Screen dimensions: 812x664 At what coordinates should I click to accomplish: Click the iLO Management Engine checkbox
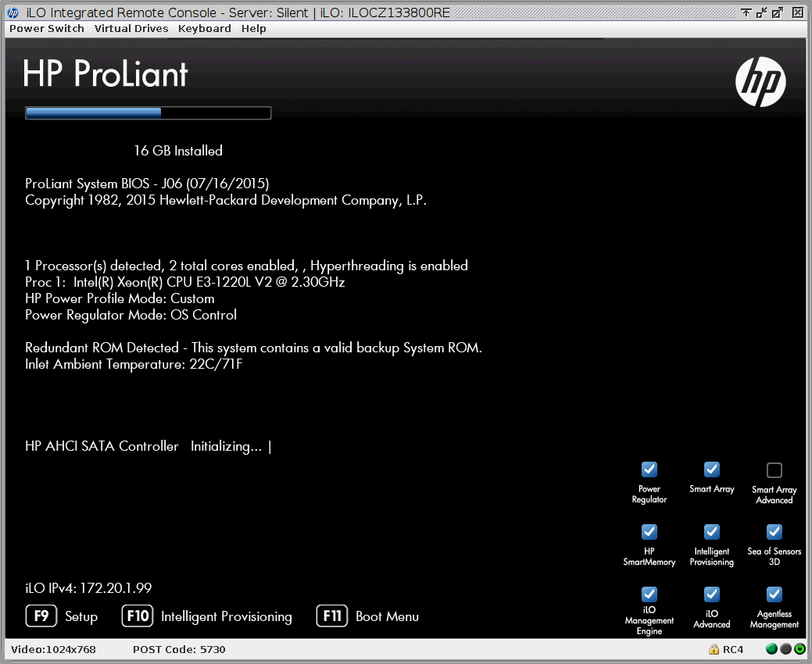point(649,594)
